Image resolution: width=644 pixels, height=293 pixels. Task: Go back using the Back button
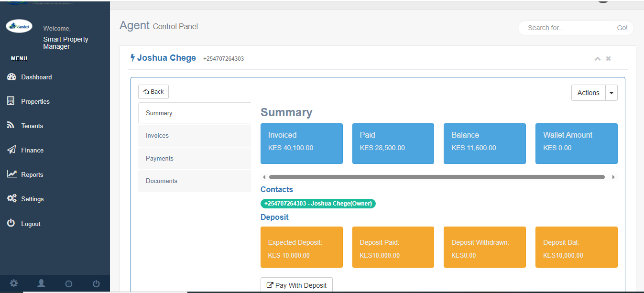click(x=153, y=92)
